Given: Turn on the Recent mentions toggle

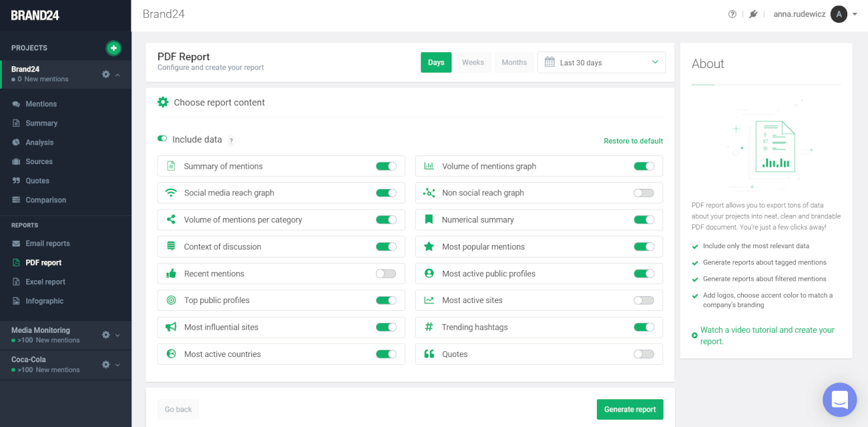Looking at the screenshot, I should point(386,274).
